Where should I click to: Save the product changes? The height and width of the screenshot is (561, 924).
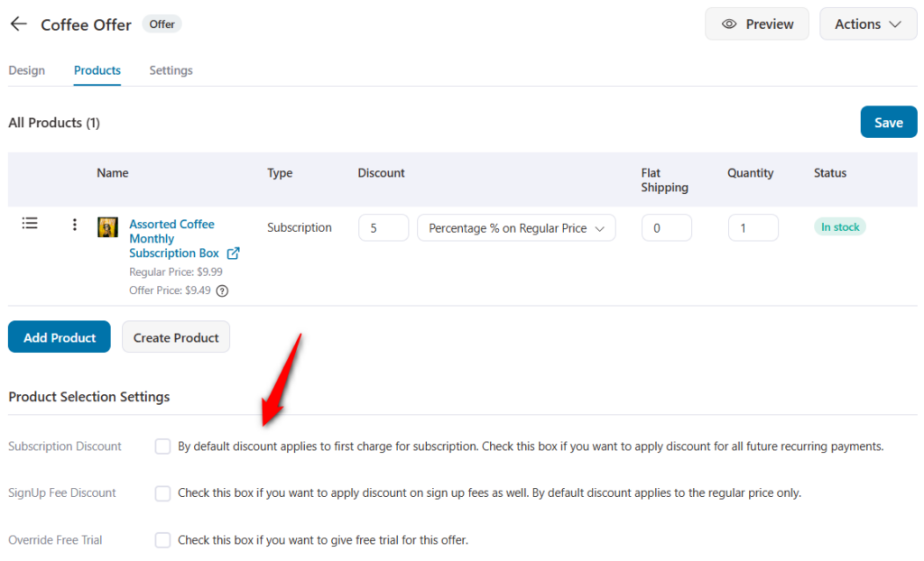point(889,122)
